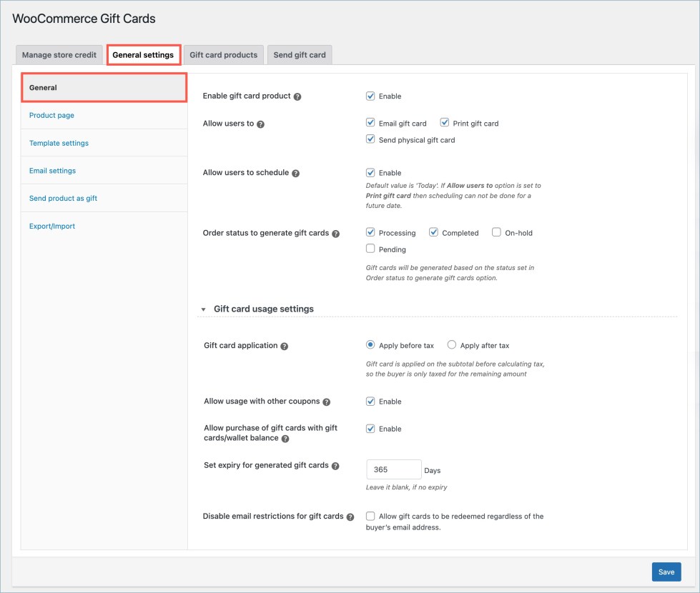Toggle Allow users to schedule Enable checkbox
The width and height of the screenshot is (700, 593).
(x=370, y=173)
